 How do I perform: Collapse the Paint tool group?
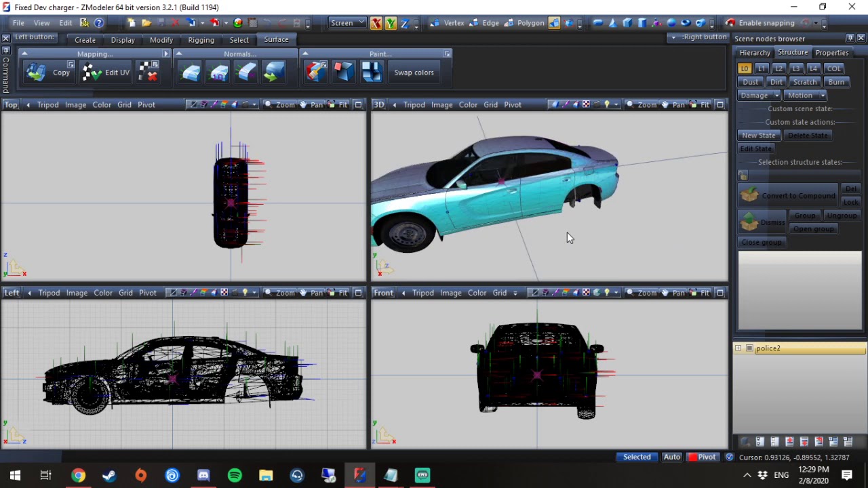click(x=305, y=54)
